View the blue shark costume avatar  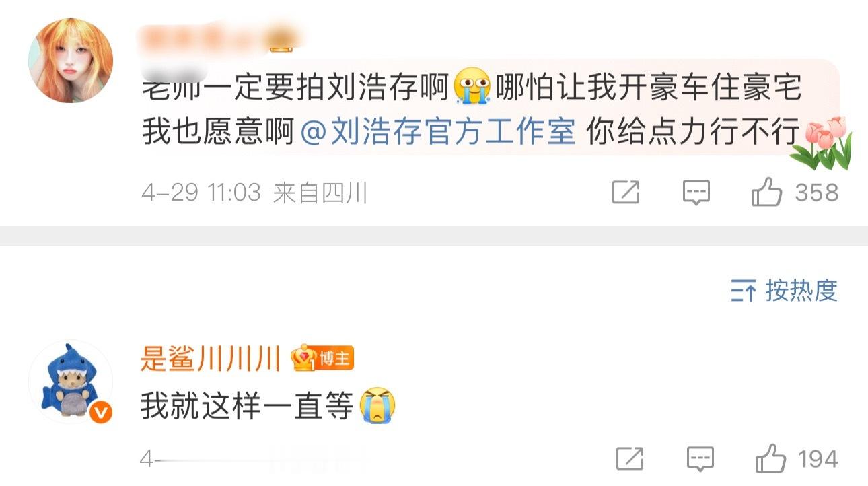point(71,382)
